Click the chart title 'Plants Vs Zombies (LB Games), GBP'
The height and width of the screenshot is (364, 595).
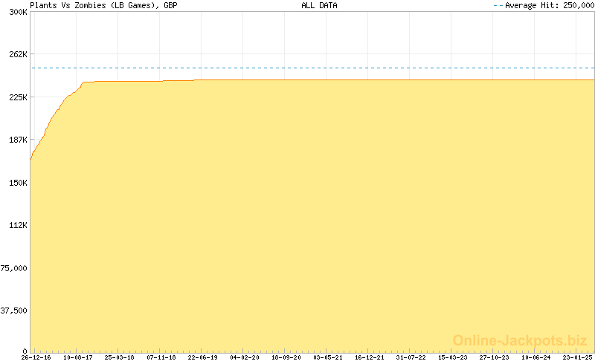[x=103, y=5]
